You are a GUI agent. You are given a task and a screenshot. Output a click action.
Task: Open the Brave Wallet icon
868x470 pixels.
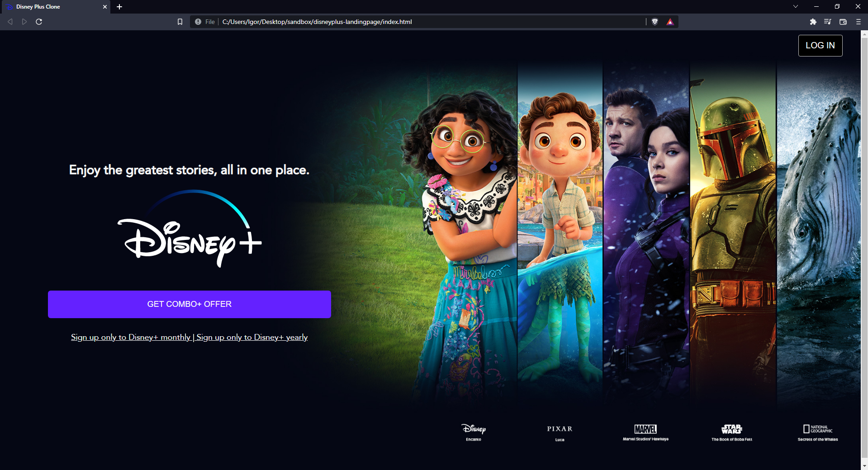point(843,21)
